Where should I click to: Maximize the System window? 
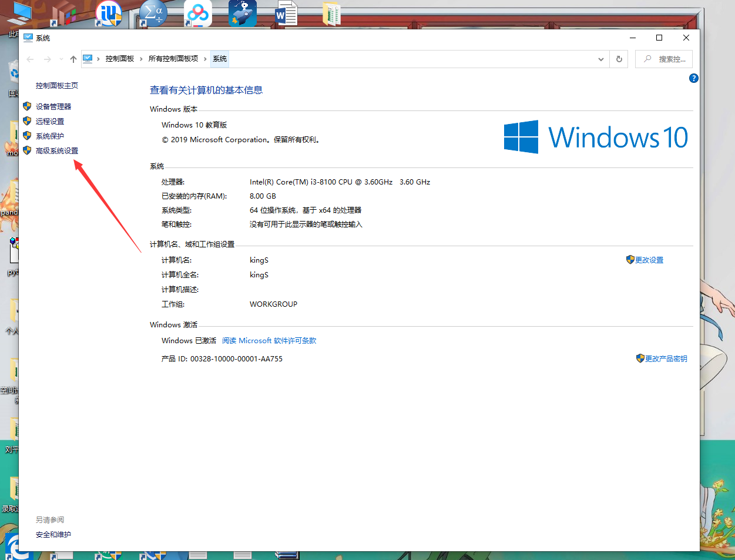tap(659, 38)
